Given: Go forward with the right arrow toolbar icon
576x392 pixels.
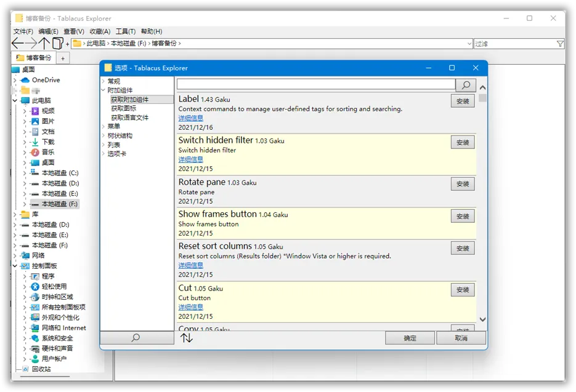Looking at the screenshot, I should tap(31, 43).
